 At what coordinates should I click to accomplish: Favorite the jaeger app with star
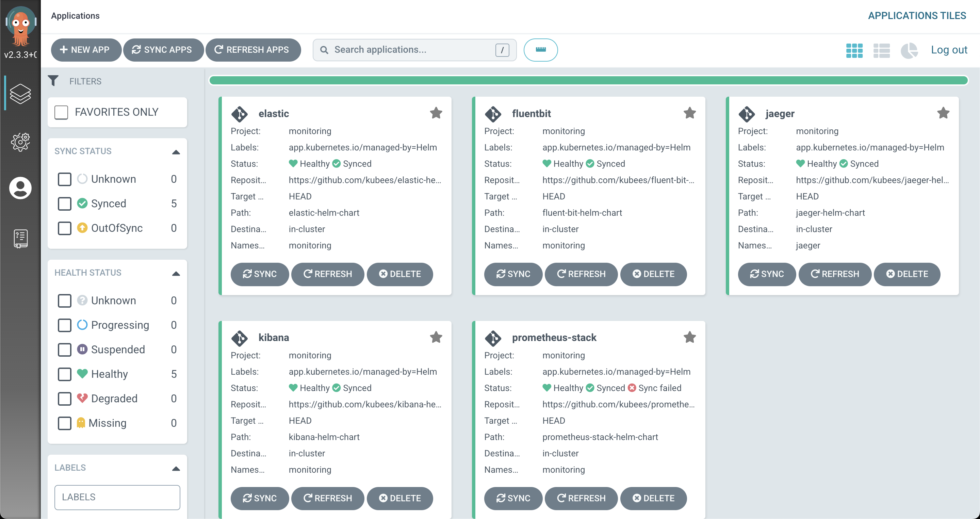coord(943,113)
